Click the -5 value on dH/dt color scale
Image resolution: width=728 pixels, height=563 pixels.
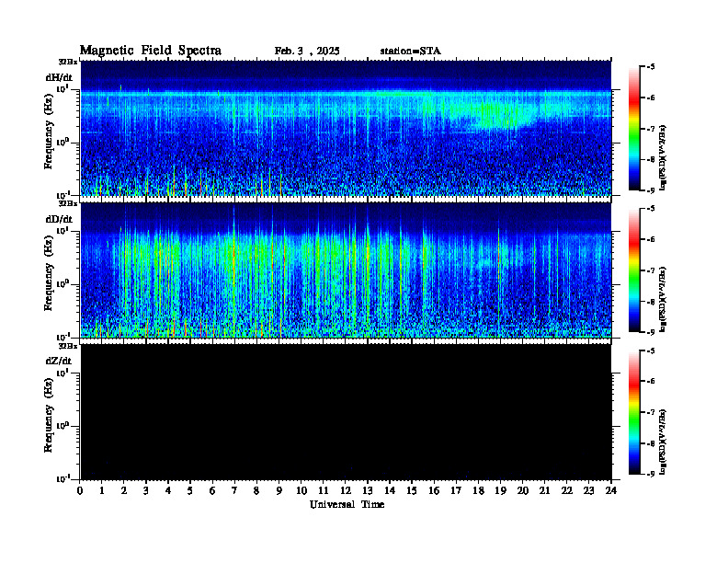point(651,67)
